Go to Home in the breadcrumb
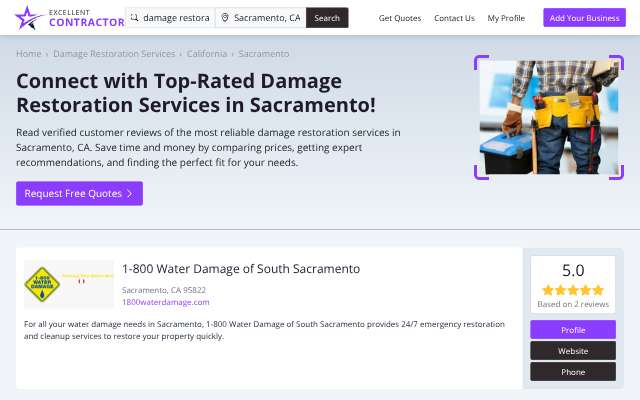640x400 pixels. click(29, 54)
